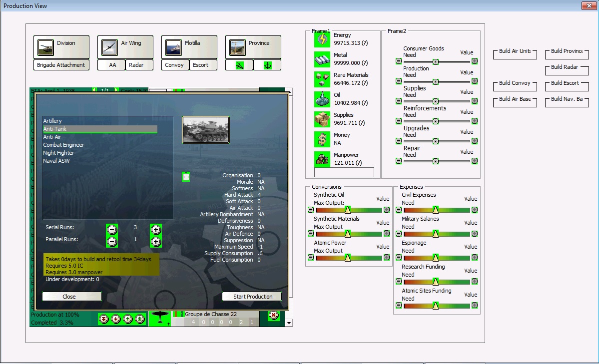Image resolution: width=599 pixels, height=364 pixels.
Task: Select Combat Engineer in the brigade list
Action: (x=63, y=145)
